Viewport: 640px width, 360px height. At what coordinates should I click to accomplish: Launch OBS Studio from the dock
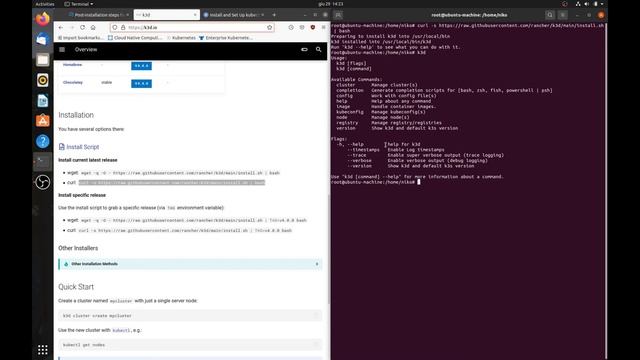(x=42, y=182)
